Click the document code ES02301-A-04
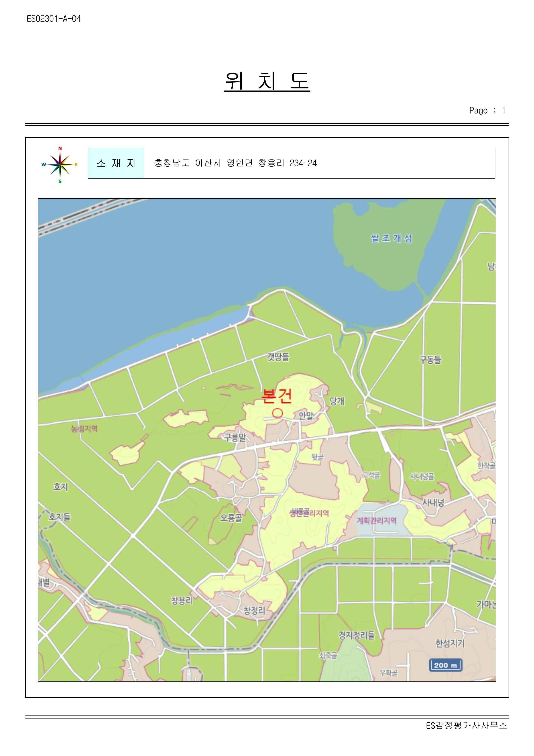This screenshot has width=534, height=756. click(54, 19)
